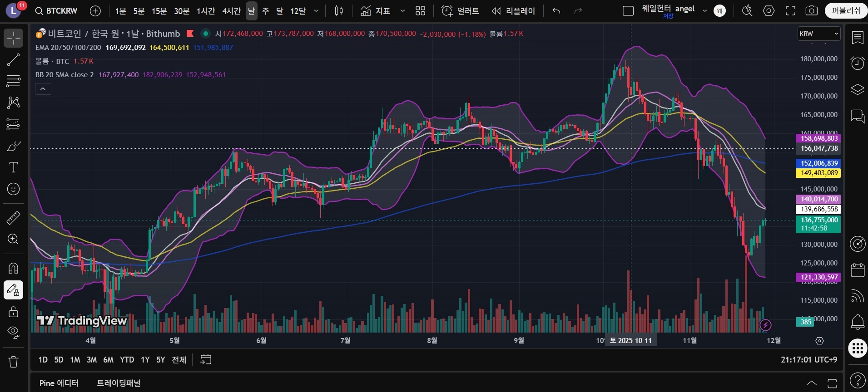Open the Pine 에디터 tab
The height and width of the screenshot is (392, 868).
tap(59, 383)
